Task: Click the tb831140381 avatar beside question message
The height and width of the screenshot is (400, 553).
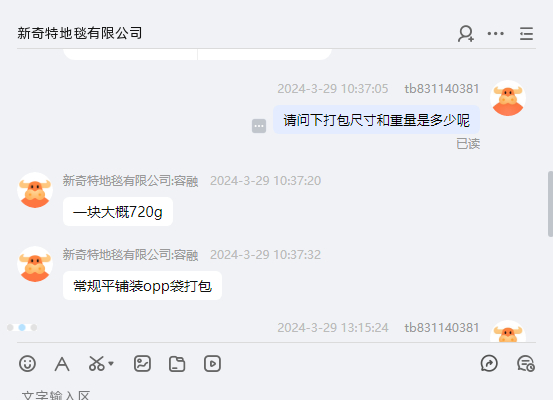Action: tap(508, 98)
